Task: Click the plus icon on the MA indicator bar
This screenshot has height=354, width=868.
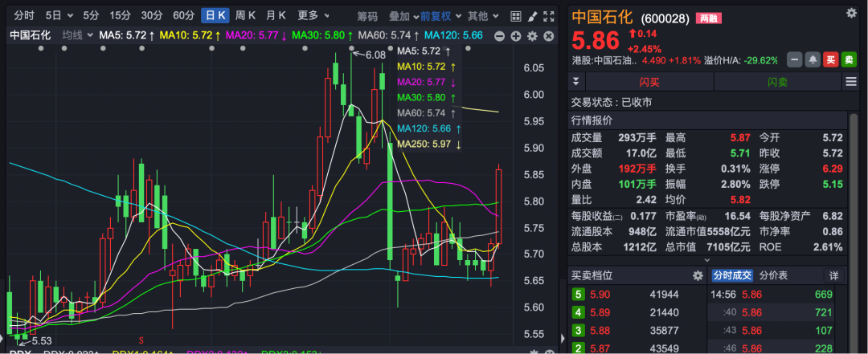Action: click(516, 36)
